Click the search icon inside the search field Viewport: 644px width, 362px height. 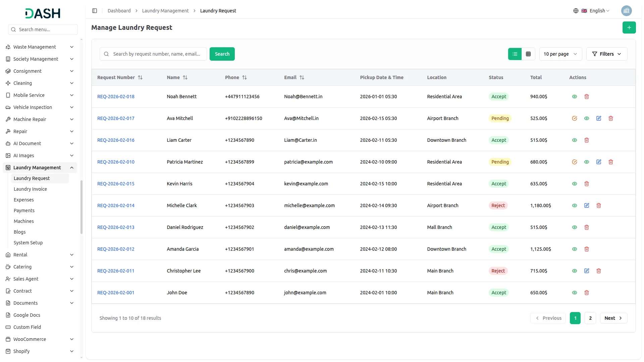pyautogui.click(x=106, y=54)
